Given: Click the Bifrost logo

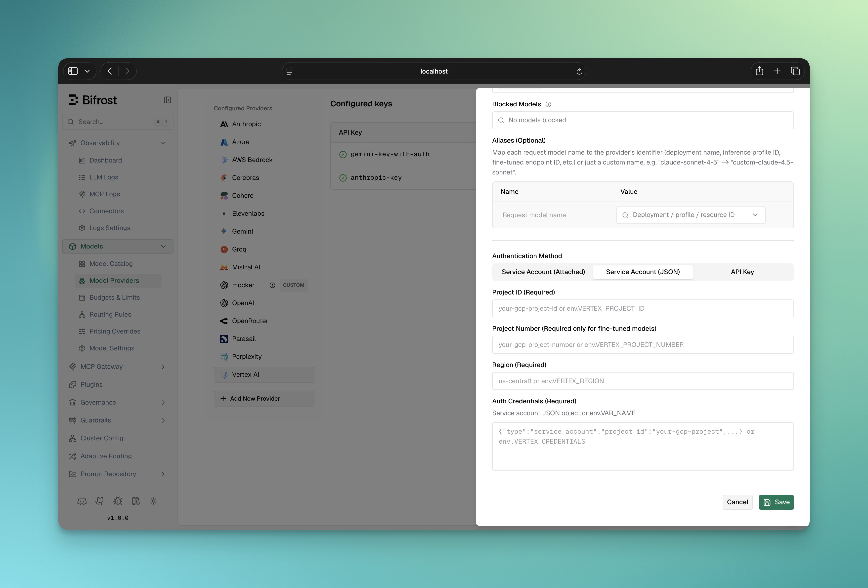Looking at the screenshot, I should [93, 100].
